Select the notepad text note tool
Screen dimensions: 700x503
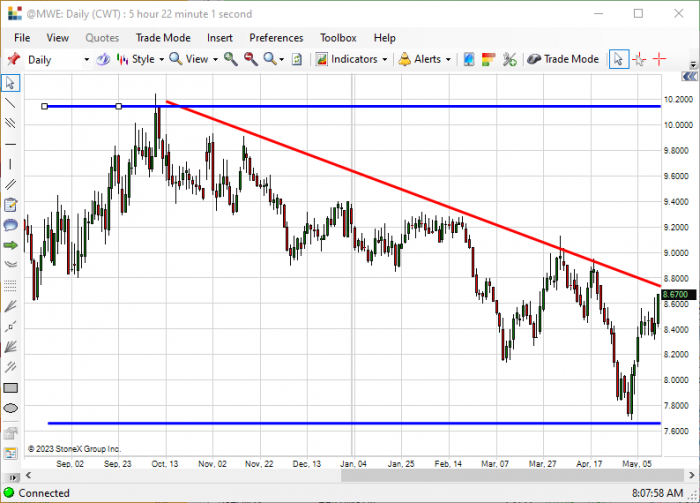[10, 205]
